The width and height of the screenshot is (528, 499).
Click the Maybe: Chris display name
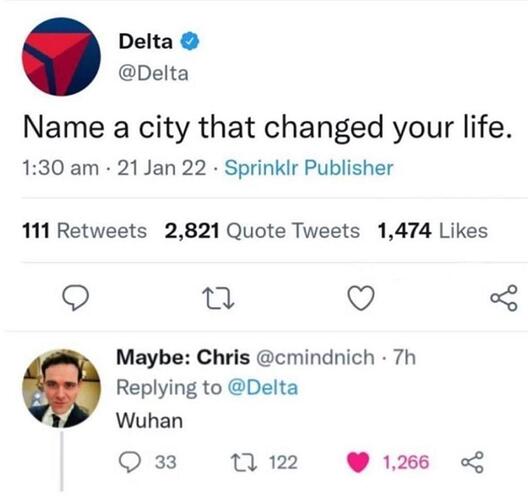click(x=183, y=357)
